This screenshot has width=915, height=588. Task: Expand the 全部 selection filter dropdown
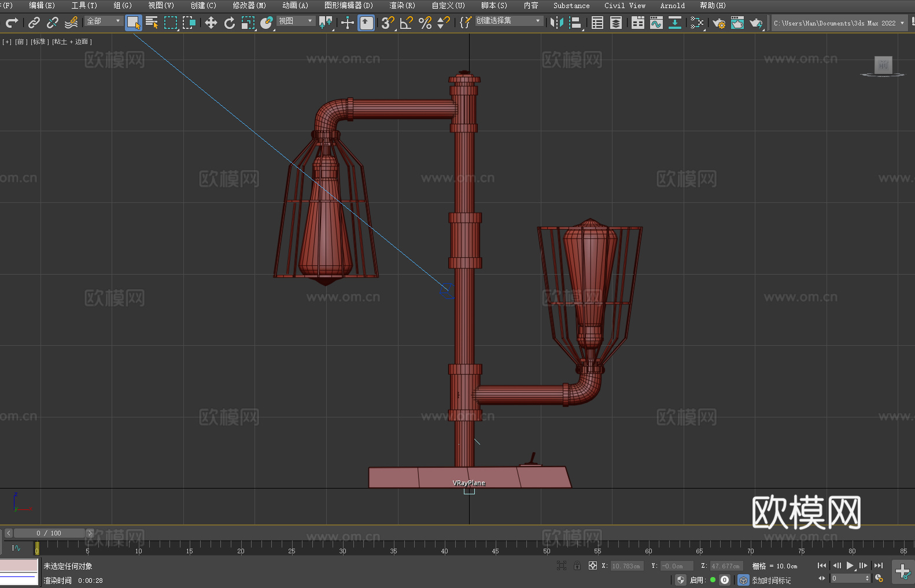pos(104,21)
